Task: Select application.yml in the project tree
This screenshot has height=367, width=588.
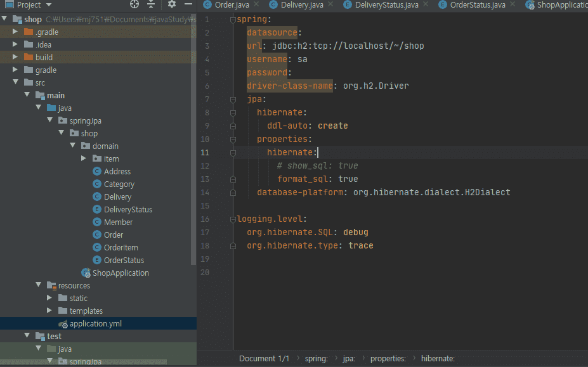Action: pos(95,323)
